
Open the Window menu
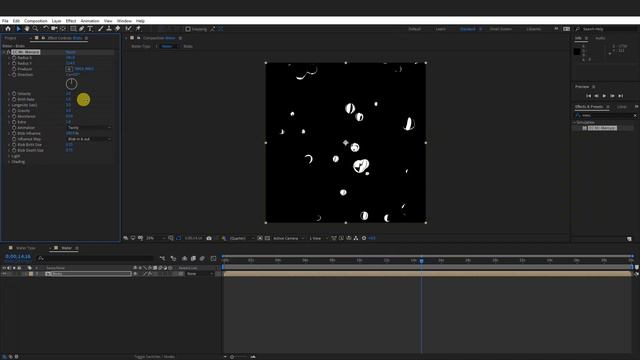[x=124, y=20]
